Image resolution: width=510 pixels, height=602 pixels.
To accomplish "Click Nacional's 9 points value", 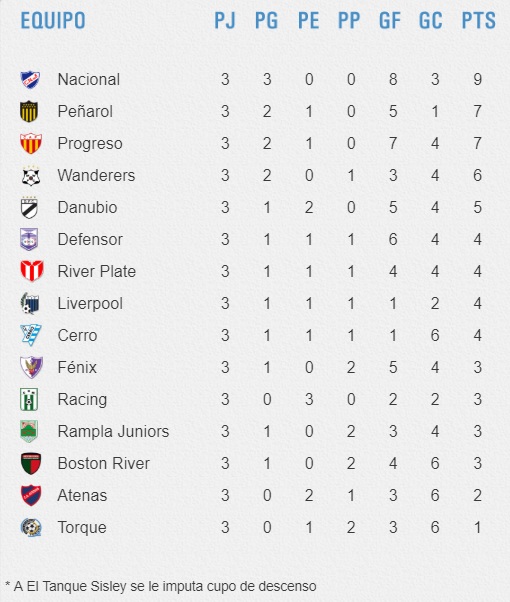I will [x=477, y=79].
